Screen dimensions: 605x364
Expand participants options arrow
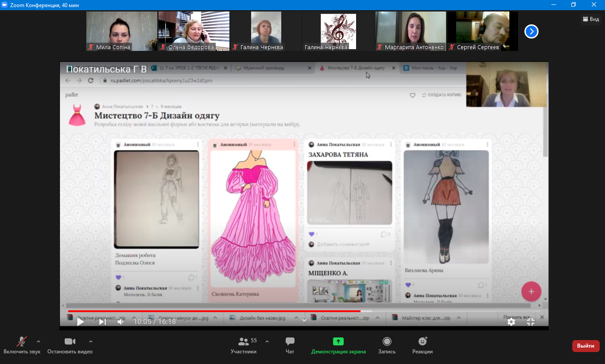pyautogui.click(x=267, y=341)
